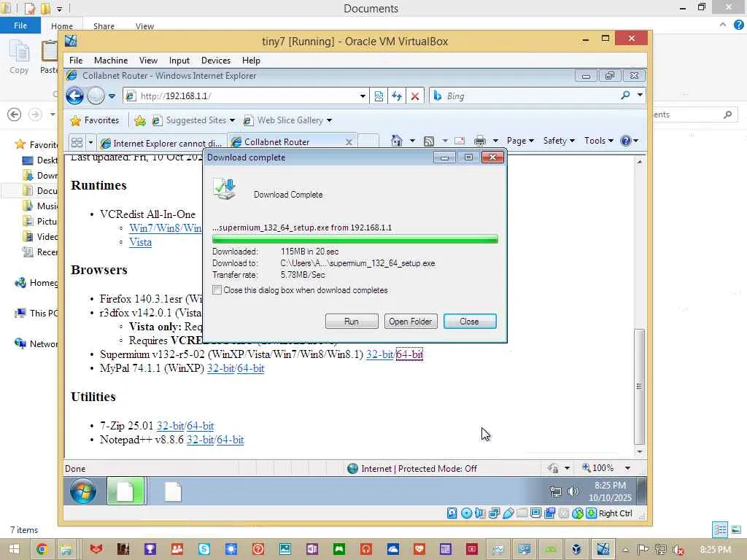747x560 pixels.
Task: Click the VirtualBox optical disk status icon
Action: point(466,513)
